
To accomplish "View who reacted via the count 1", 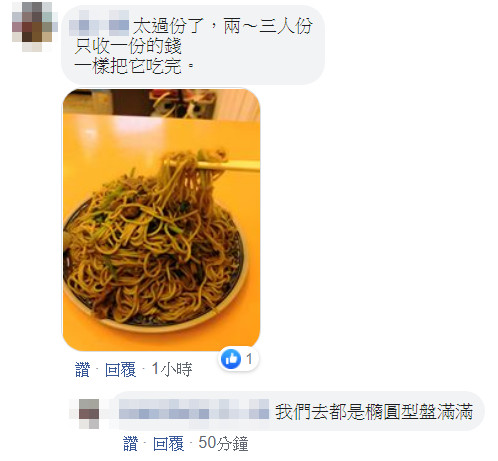I will [x=249, y=359].
